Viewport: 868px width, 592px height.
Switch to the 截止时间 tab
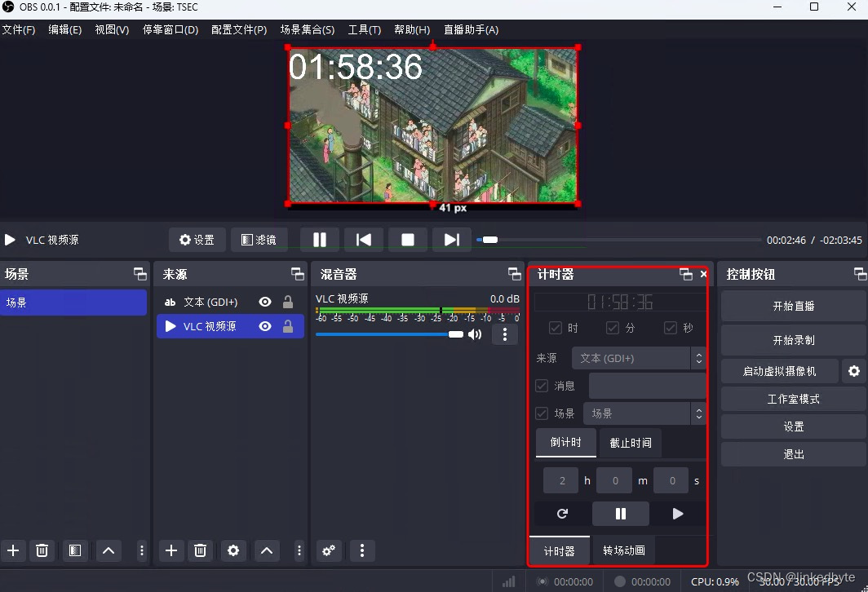click(x=631, y=443)
